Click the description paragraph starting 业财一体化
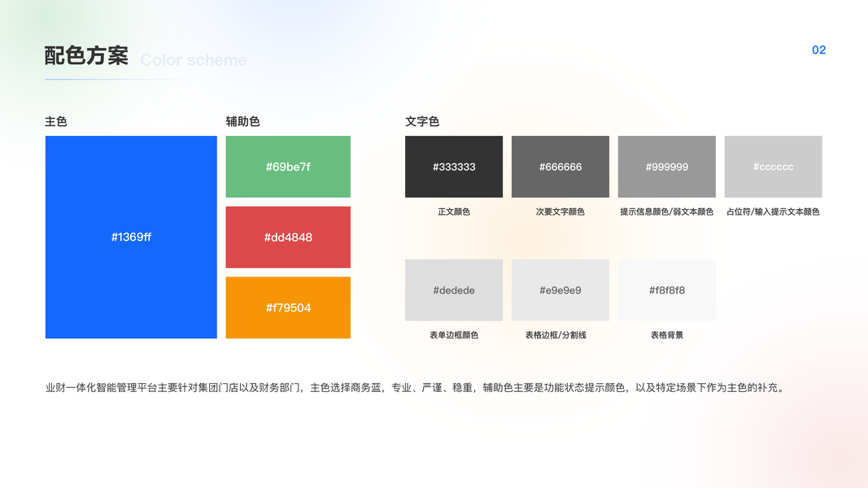 coord(415,387)
